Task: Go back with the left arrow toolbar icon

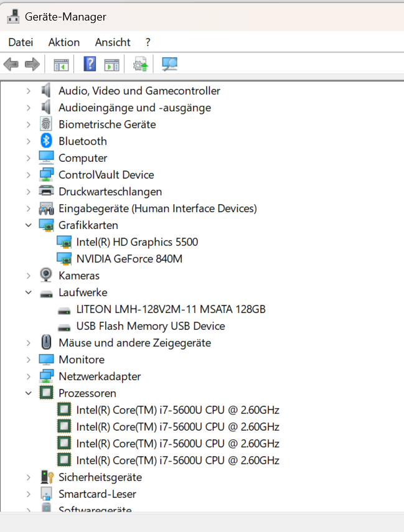Action: [11, 64]
